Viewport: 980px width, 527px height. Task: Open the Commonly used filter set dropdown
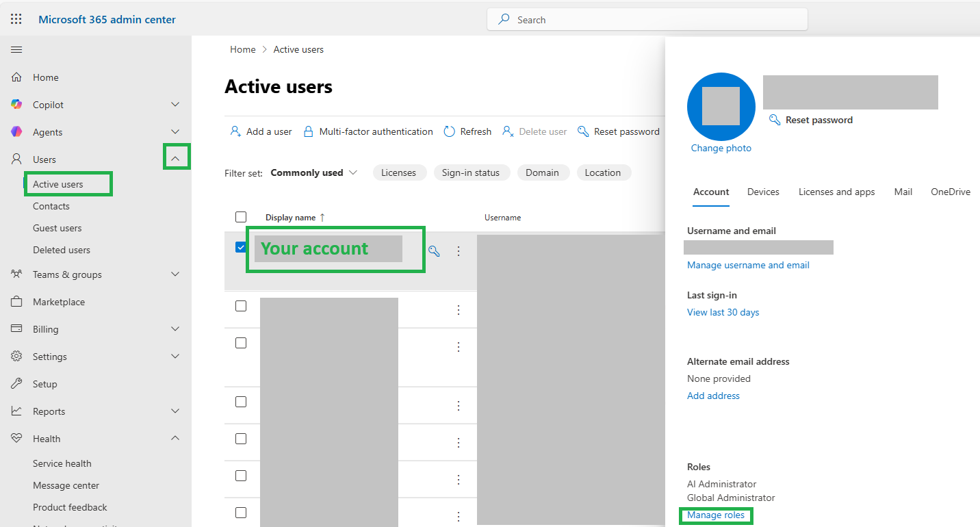tap(314, 172)
